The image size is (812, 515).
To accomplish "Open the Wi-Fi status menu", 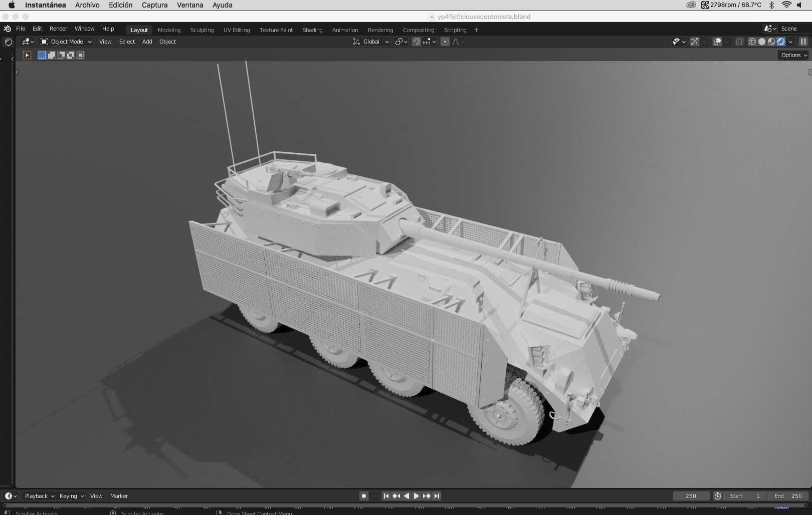I will pos(786,5).
